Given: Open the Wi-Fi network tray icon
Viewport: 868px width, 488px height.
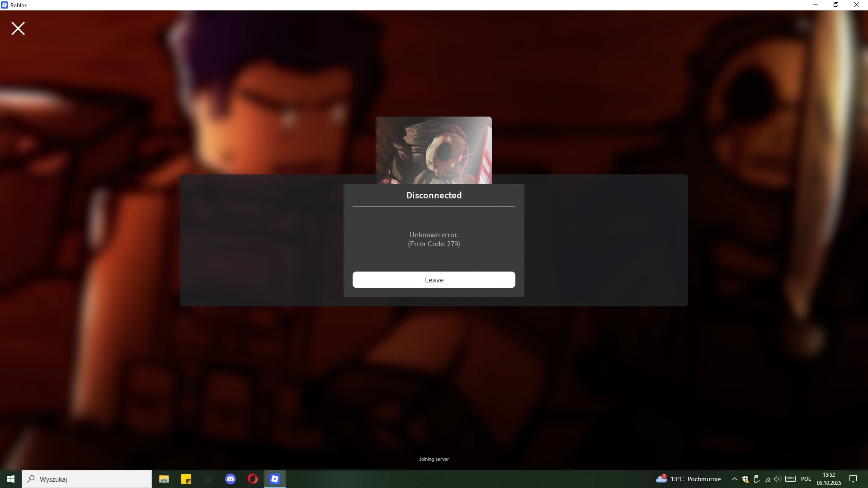Looking at the screenshot, I should click(768, 479).
